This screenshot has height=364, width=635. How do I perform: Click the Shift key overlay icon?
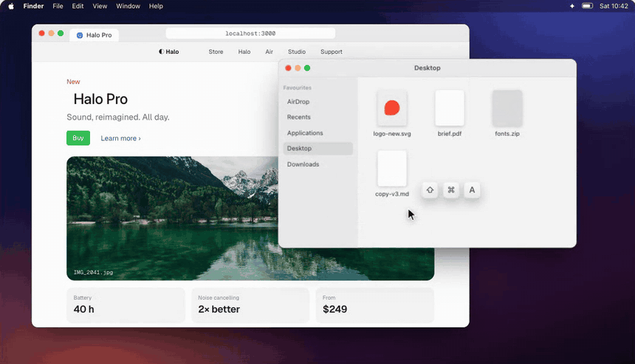(x=430, y=190)
